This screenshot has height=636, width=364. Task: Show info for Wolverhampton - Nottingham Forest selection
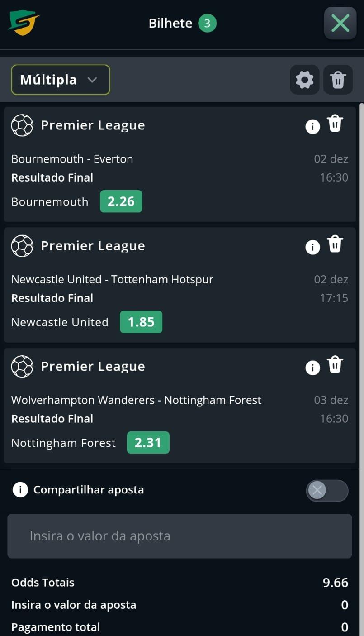pyautogui.click(x=312, y=368)
